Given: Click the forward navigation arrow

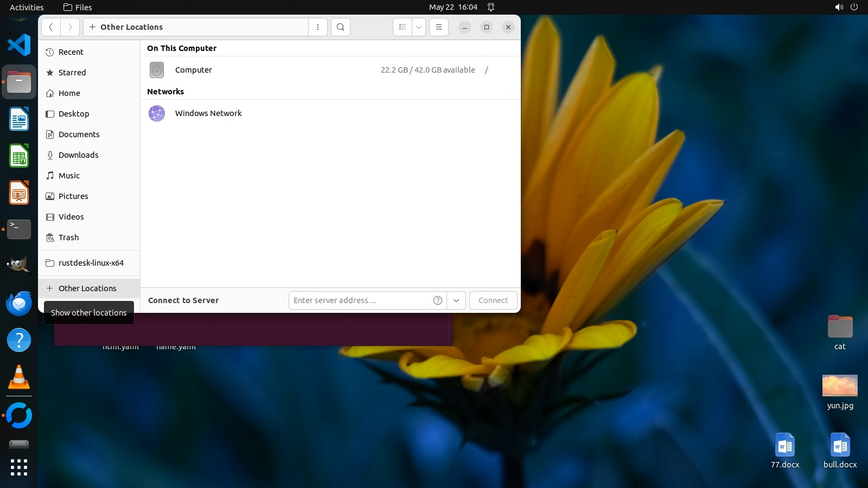Looking at the screenshot, I should (70, 27).
